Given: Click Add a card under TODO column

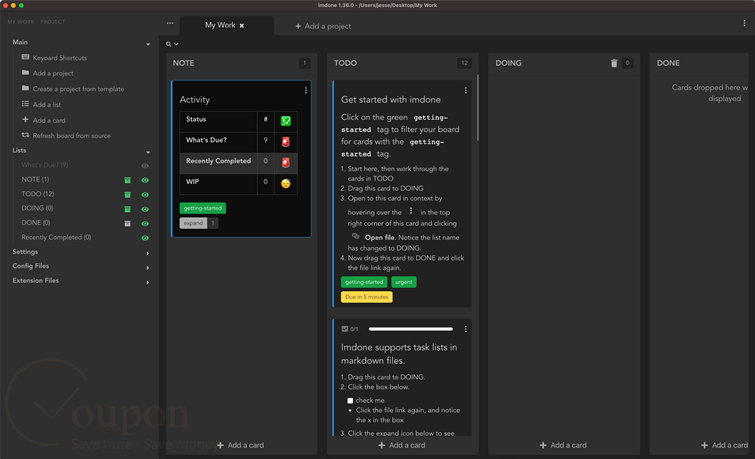Looking at the screenshot, I should (x=402, y=445).
